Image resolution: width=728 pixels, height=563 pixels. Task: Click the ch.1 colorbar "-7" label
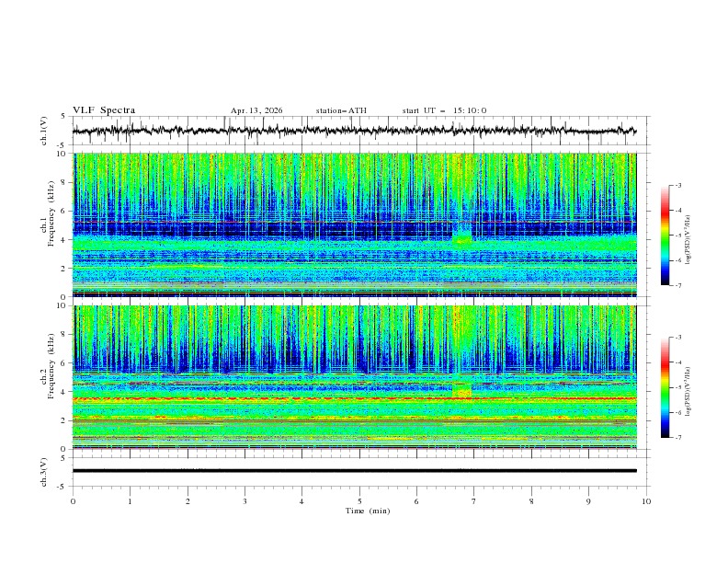pos(677,285)
